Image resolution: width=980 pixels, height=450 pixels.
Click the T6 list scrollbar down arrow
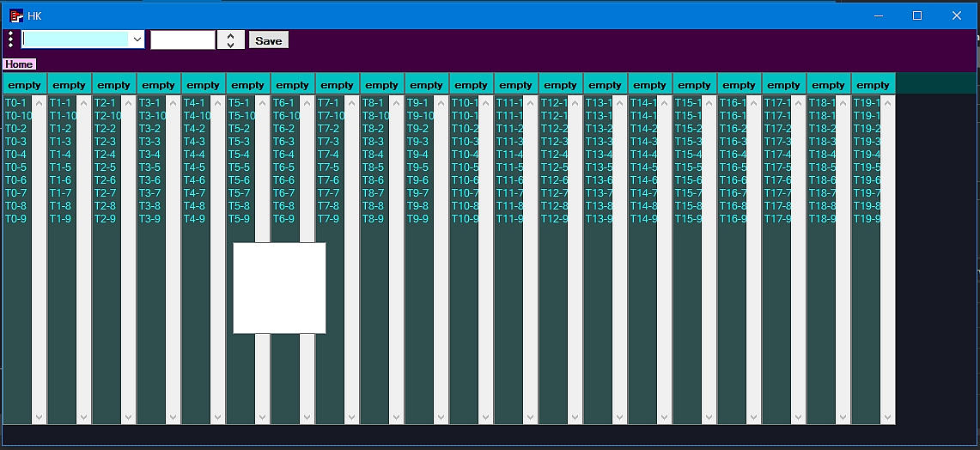pyautogui.click(x=307, y=417)
